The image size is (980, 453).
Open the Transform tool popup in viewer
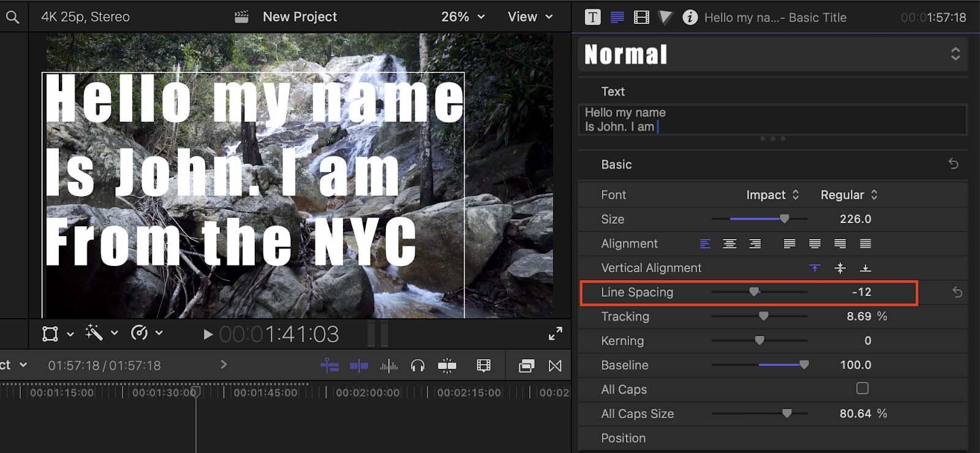(50, 333)
